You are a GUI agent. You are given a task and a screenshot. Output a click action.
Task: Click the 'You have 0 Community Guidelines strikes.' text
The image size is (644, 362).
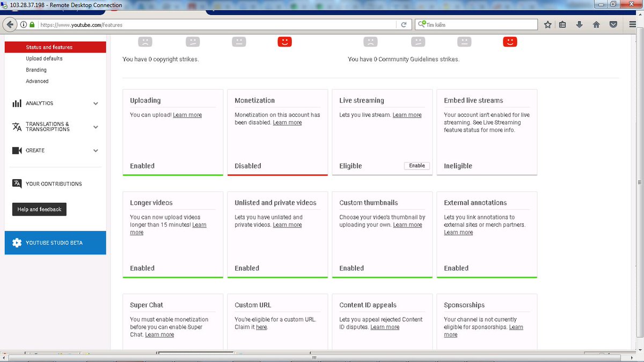point(404,59)
